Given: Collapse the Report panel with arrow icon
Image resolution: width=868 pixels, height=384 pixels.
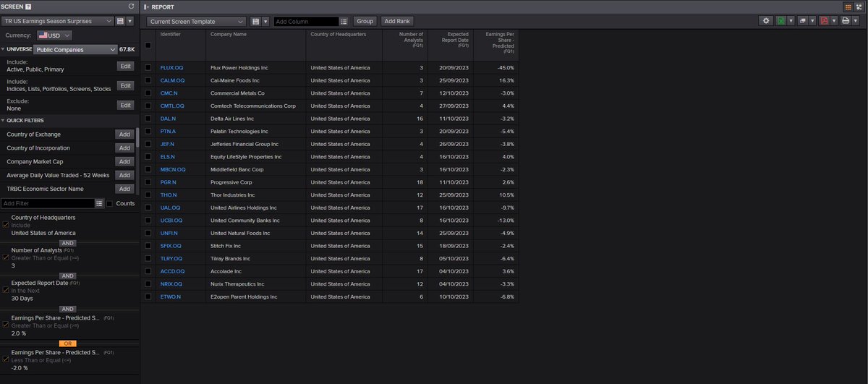Looking at the screenshot, I should [x=146, y=7].
